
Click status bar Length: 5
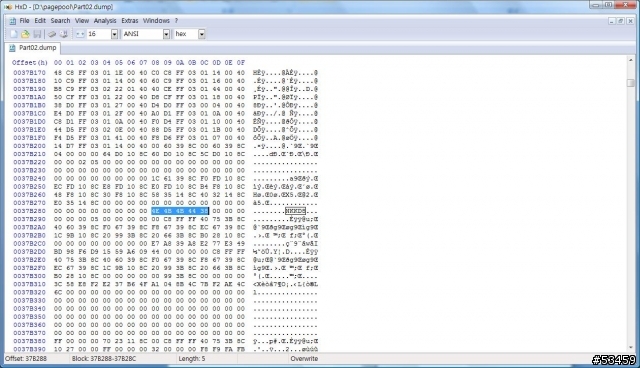click(x=192, y=359)
